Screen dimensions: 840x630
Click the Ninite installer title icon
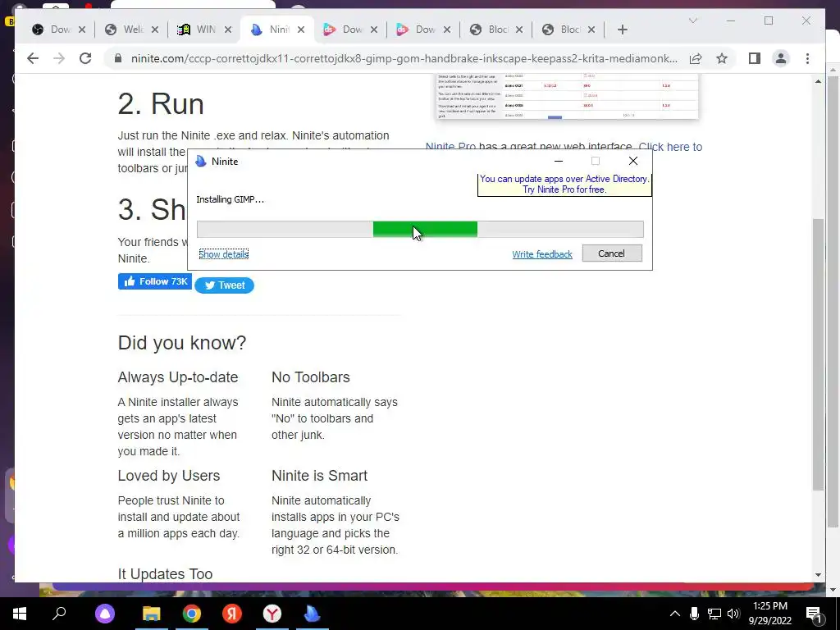tap(201, 162)
